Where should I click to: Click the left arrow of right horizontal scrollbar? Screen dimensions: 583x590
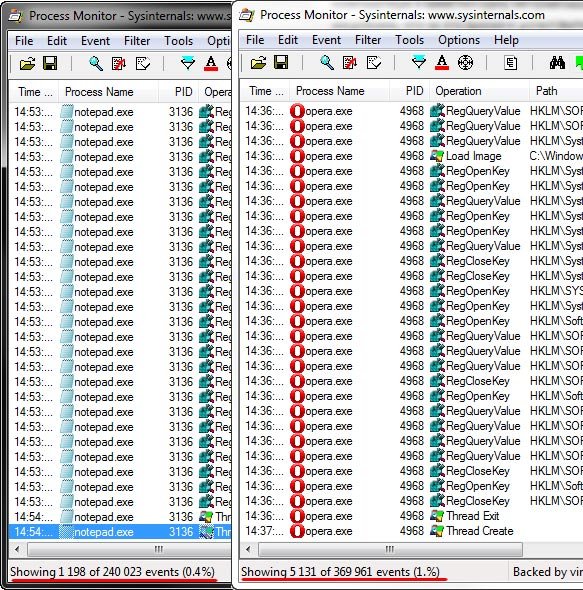248,549
